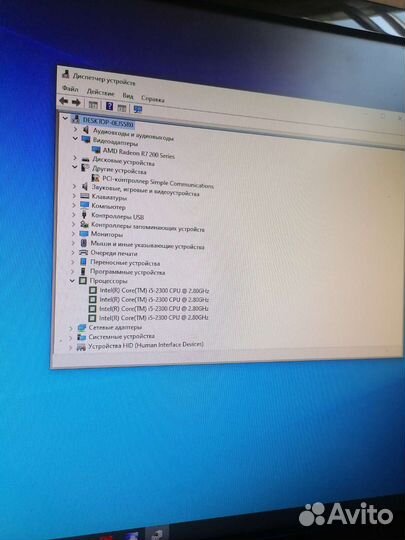Expand the Мониторы node
Image resolution: width=405 pixels, height=540 pixels.
(73, 233)
